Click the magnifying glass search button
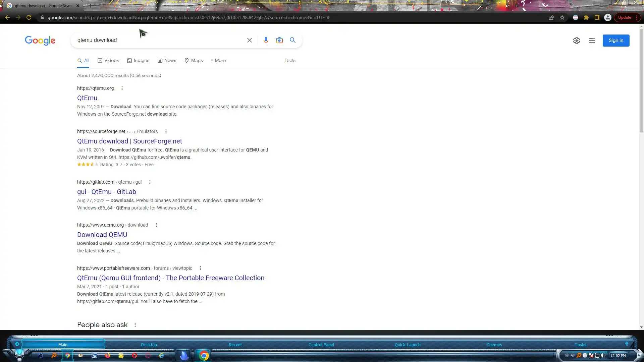This screenshot has height=362, width=644. pos(292,40)
